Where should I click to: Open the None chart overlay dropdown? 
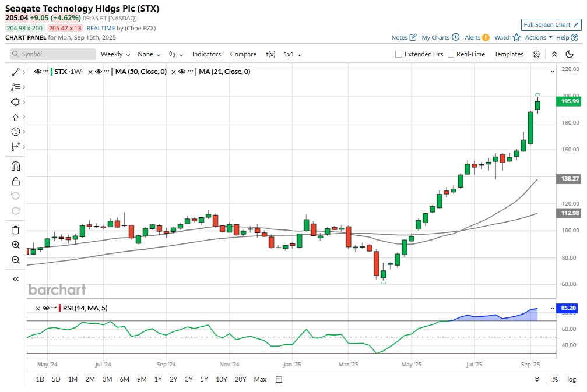(x=149, y=54)
